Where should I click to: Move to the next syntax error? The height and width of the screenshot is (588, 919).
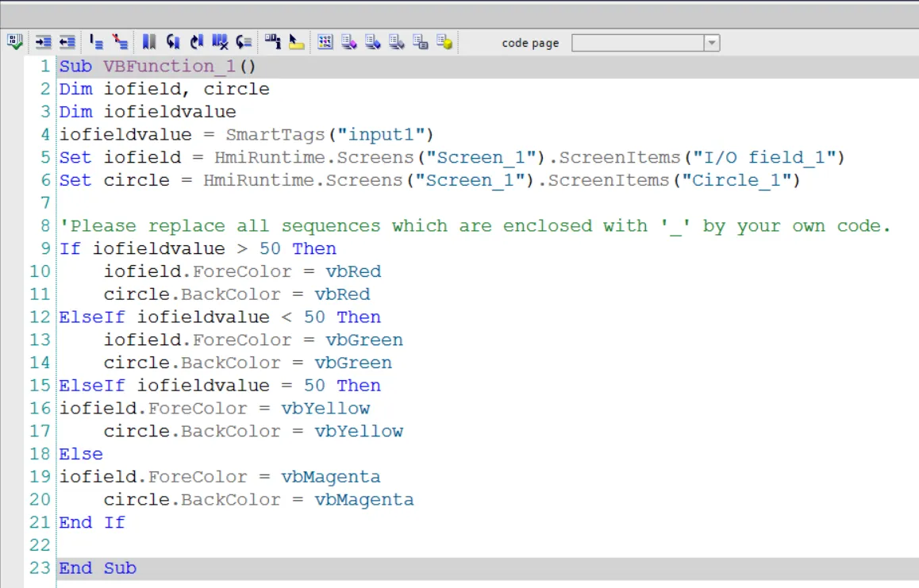[244, 42]
